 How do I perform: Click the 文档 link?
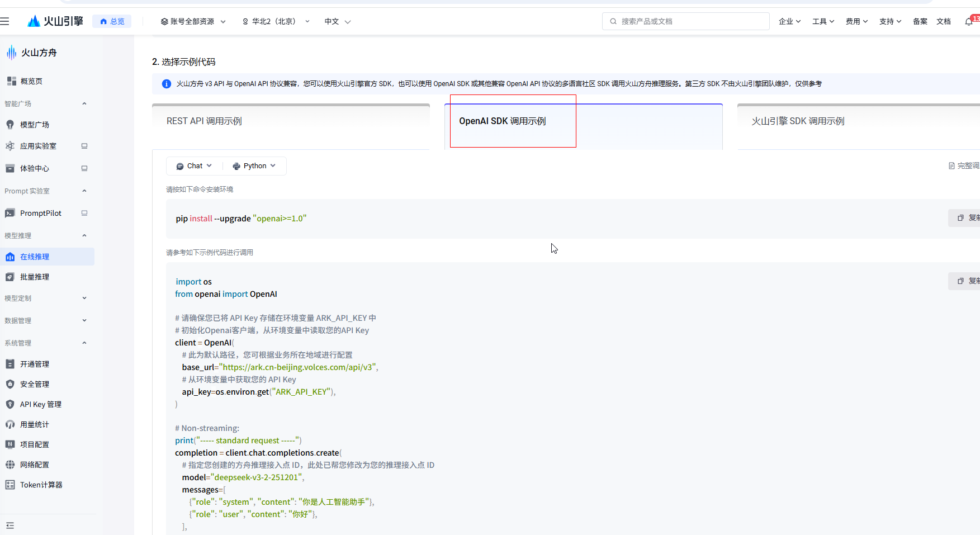pyautogui.click(x=944, y=21)
